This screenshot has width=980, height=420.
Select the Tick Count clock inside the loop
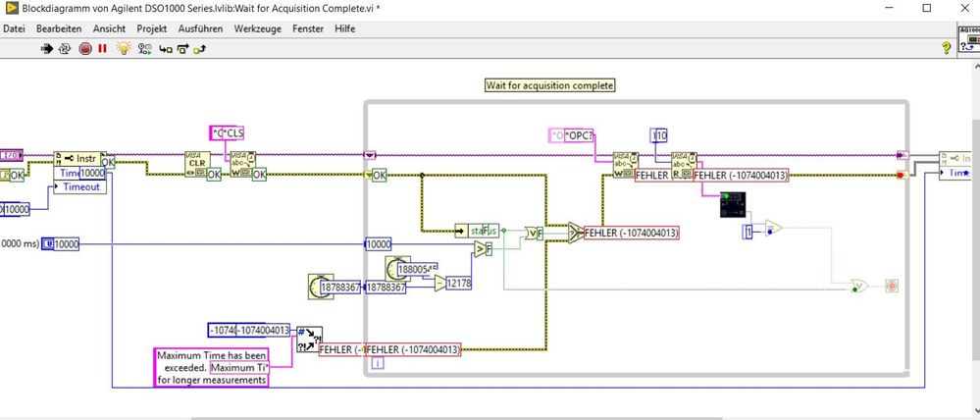[397, 269]
